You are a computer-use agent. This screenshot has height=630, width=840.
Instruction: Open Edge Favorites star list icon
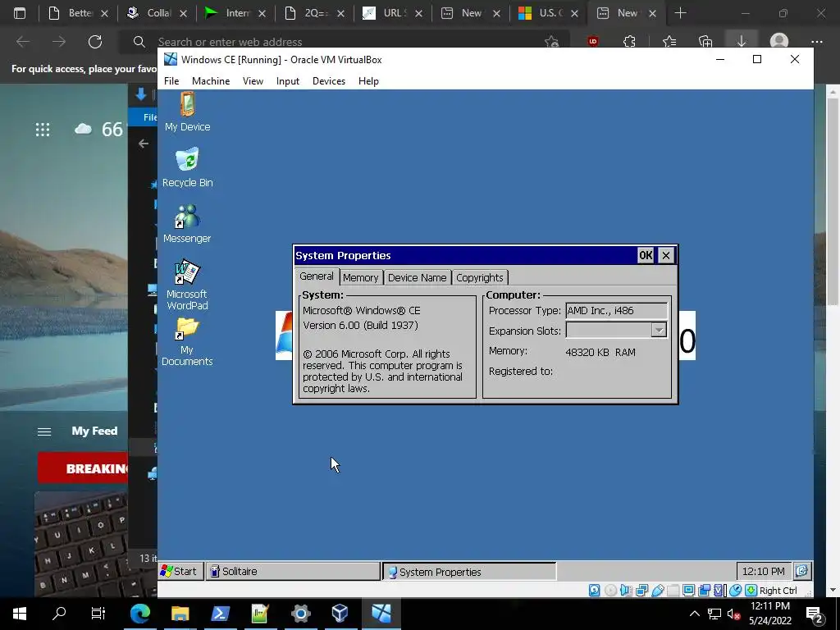pyautogui.click(x=669, y=42)
